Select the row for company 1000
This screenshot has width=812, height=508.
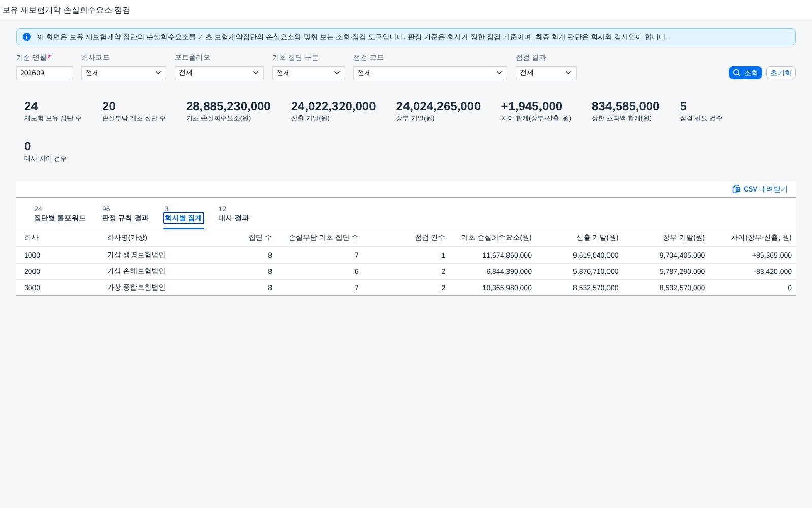(x=406, y=255)
